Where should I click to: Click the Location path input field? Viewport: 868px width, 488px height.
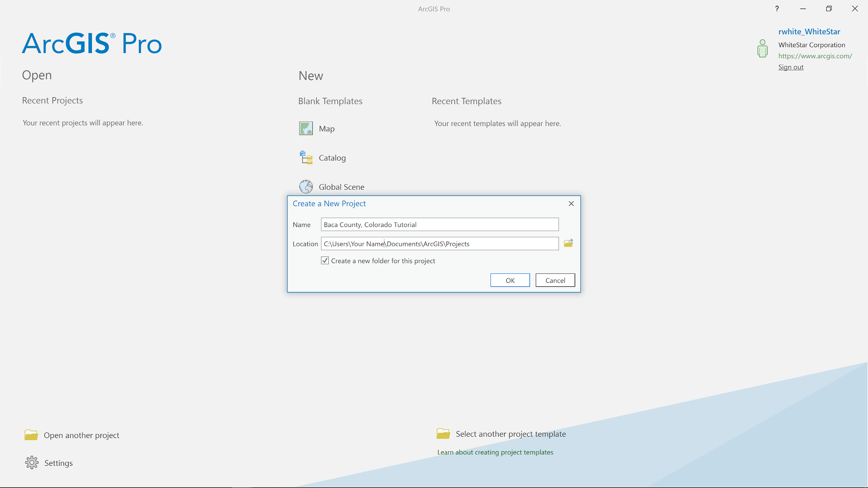click(440, 244)
